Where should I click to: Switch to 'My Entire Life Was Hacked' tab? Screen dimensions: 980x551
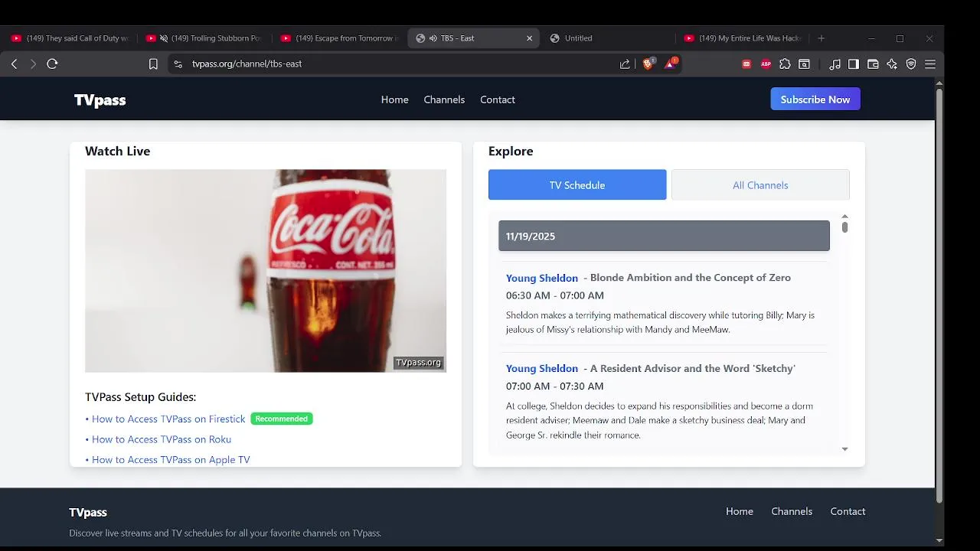743,38
